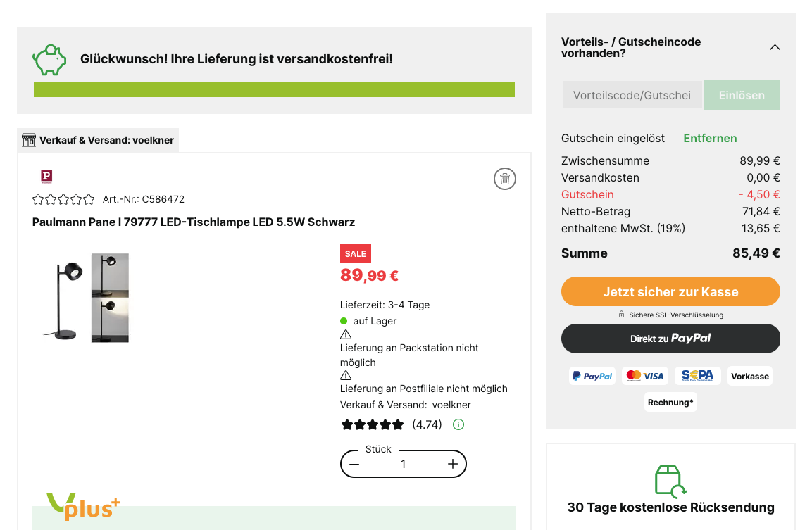Click Entfernen to remove the voucher
The height and width of the screenshot is (530, 812).
click(x=710, y=138)
